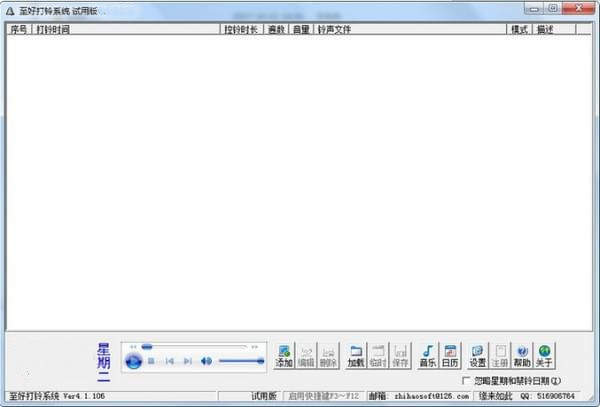The image size is (600, 407).
Task: Click the 添加 (Add) bell icon
Action: (x=284, y=355)
